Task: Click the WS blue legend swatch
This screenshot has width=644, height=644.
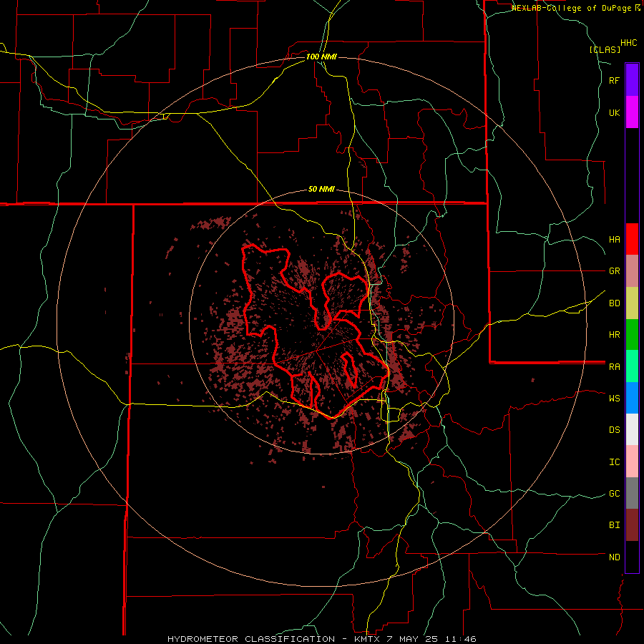Action: pos(632,398)
